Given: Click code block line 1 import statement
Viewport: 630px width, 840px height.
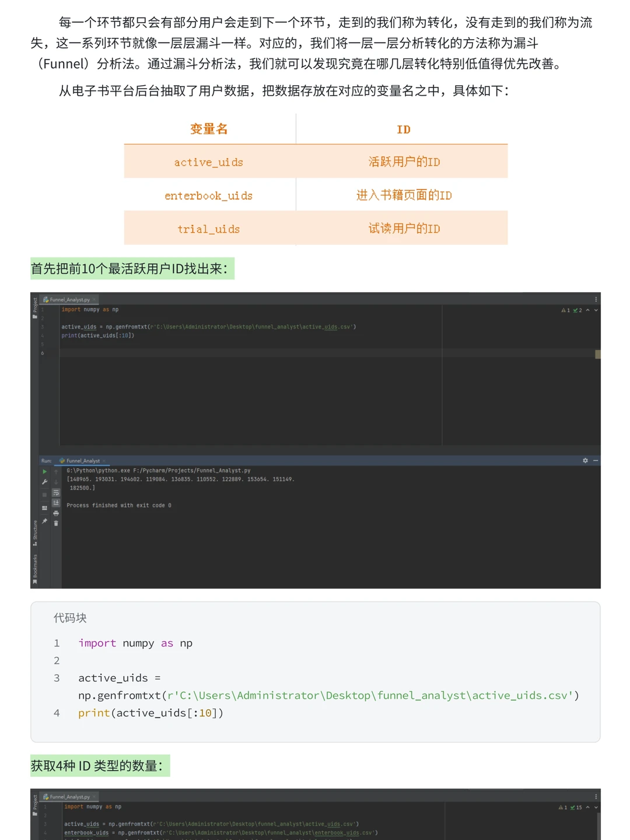Looking at the screenshot, I should [x=135, y=643].
